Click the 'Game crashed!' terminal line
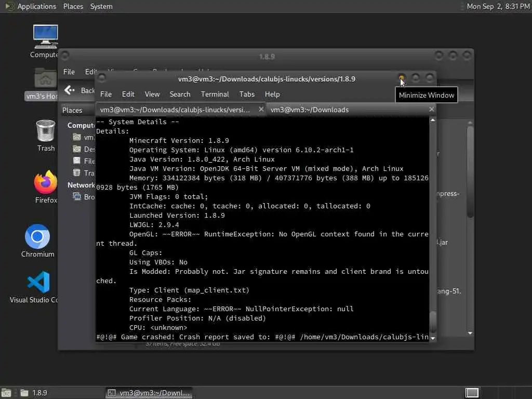This screenshot has height=399, width=532. click(x=262, y=337)
